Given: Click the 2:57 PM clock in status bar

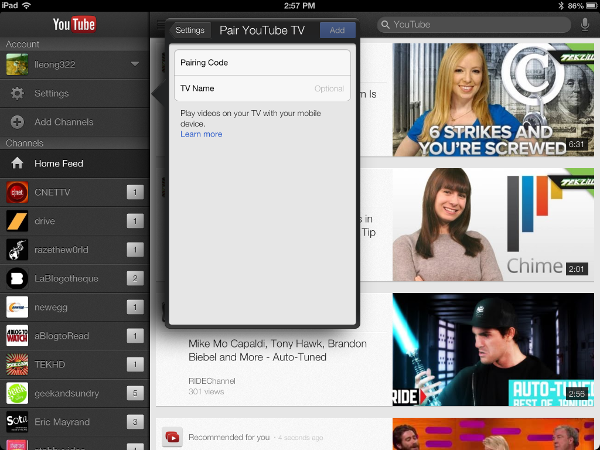Looking at the screenshot, I should (300, 5).
